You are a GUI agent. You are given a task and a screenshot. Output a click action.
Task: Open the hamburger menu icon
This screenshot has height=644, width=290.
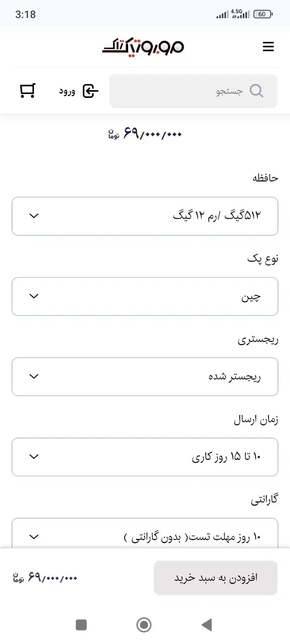(x=268, y=47)
